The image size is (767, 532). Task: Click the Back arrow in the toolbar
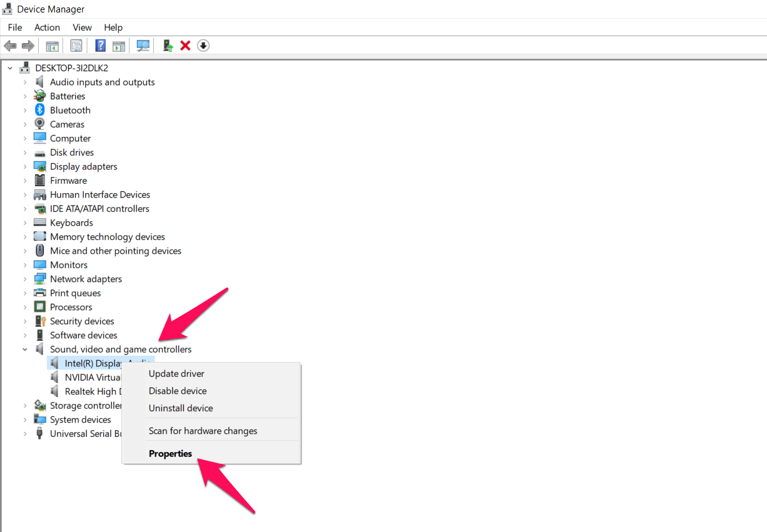pyautogui.click(x=10, y=46)
